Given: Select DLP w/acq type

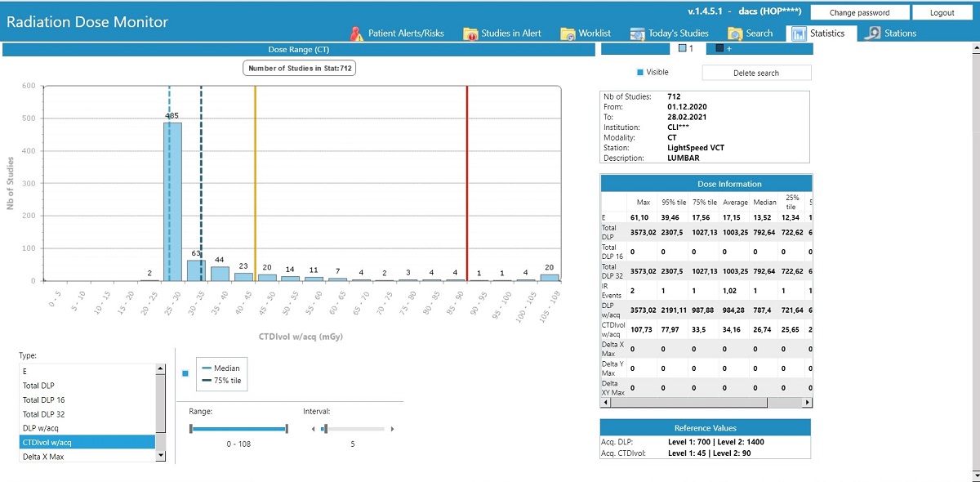Looking at the screenshot, I should click(87, 428).
